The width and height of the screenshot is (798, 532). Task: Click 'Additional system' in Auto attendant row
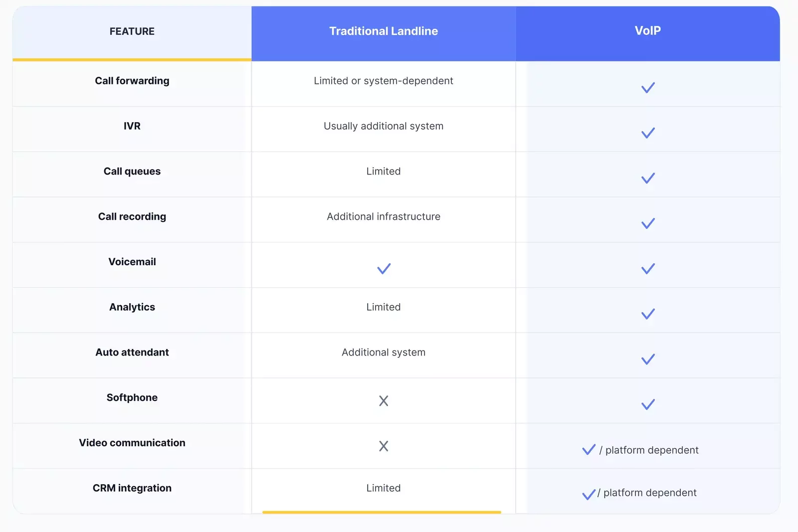tap(384, 353)
